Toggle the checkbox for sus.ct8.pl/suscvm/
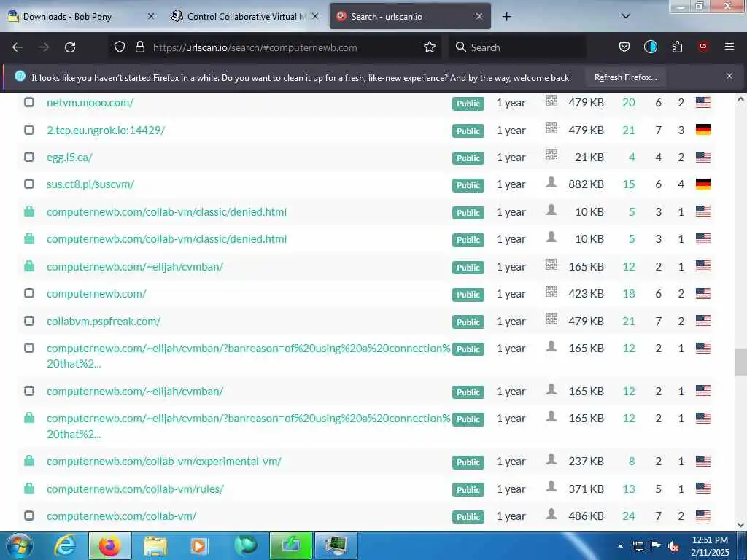Viewport: 747px width, 560px height. pyautogui.click(x=29, y=184)
